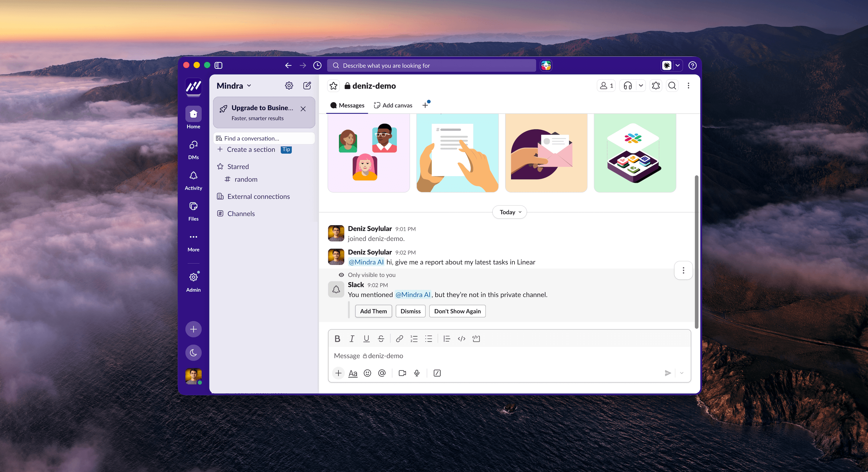Image resolution: width=868 pixels, height=472 pixels.
Task: Toggle ordered list formatting
Action: point(414,339)
